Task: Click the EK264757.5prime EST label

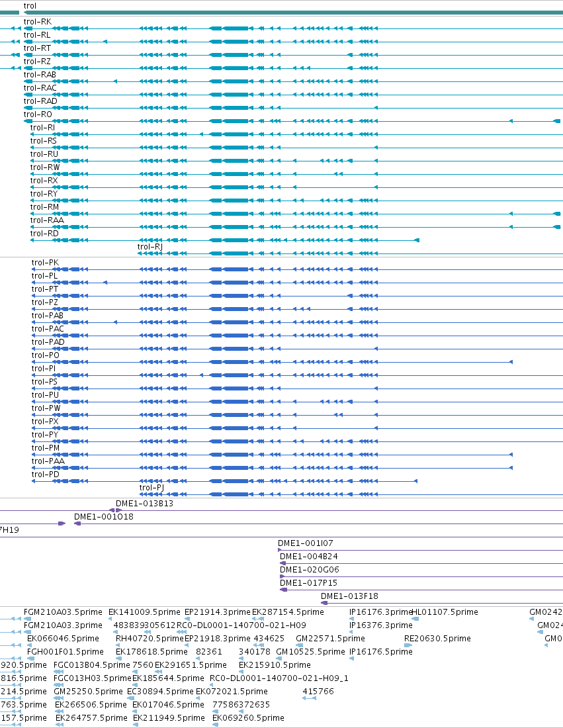Action: click(91, 718)
